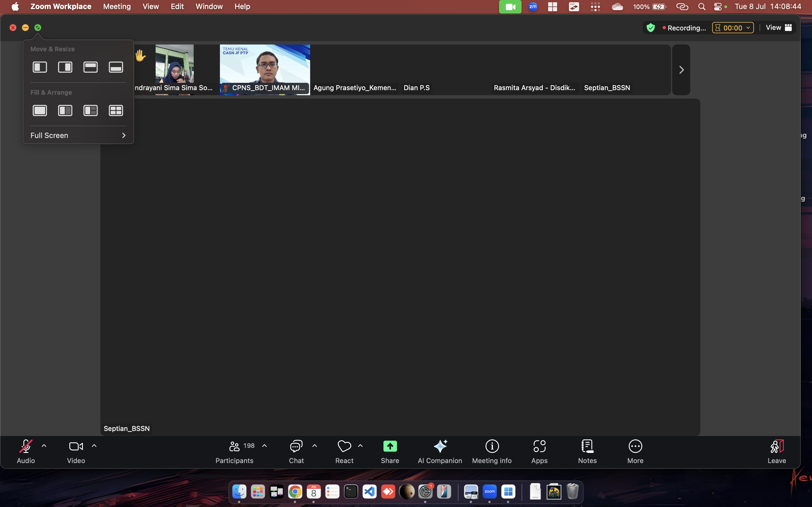Tile window to left half of screen
The height and width of the screenshot is (507, 812).
(x=39, y=67)
